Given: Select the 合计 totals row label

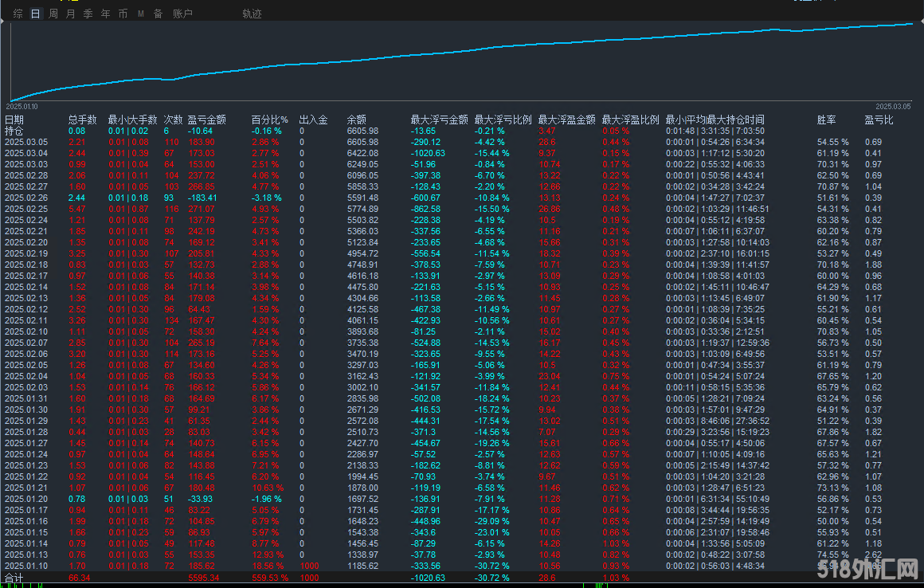Looking at the screenshot, I should 14,578.
